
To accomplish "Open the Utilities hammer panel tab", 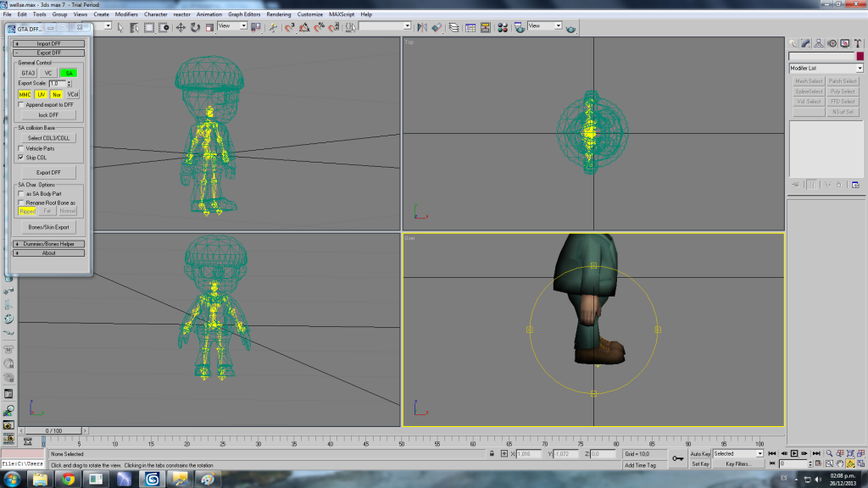I will [x=858, y=43].
